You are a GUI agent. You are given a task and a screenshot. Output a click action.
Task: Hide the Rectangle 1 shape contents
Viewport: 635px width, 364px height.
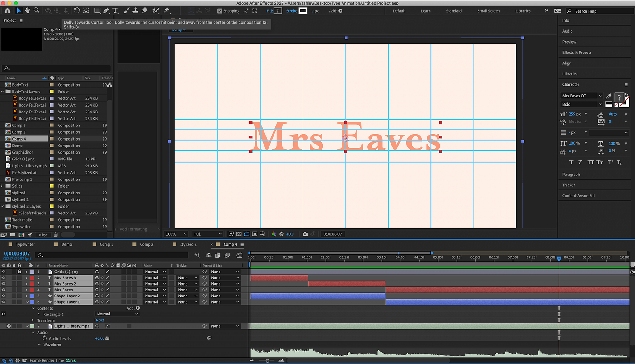click(4, 314)
